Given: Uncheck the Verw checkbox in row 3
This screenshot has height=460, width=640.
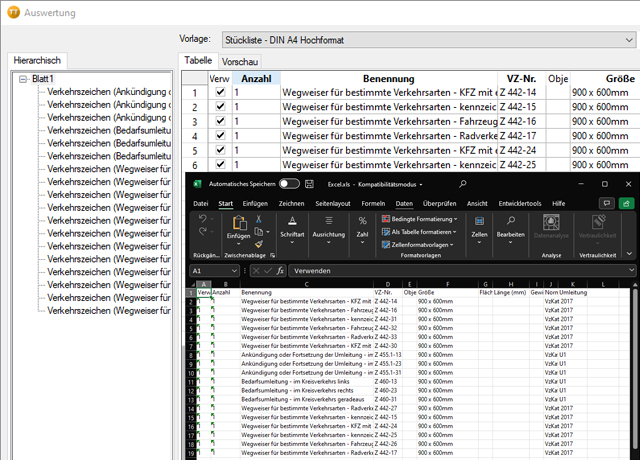Looking at the screenshot, I should point(220,121).
